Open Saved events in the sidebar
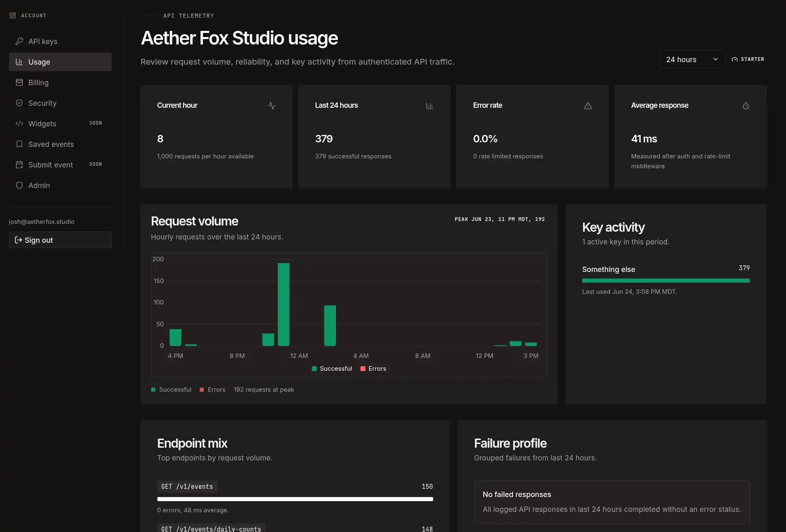This screenshot has width=786, height=532. pyautogui.click(x=60, y=144)
